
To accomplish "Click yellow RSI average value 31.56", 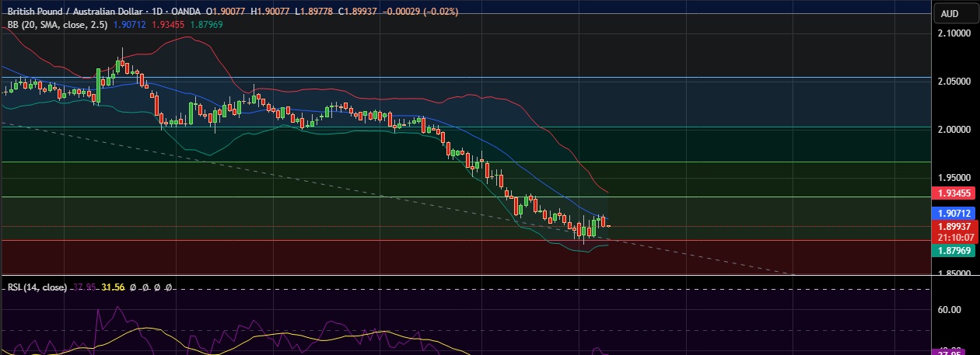I will coord(113,287).
